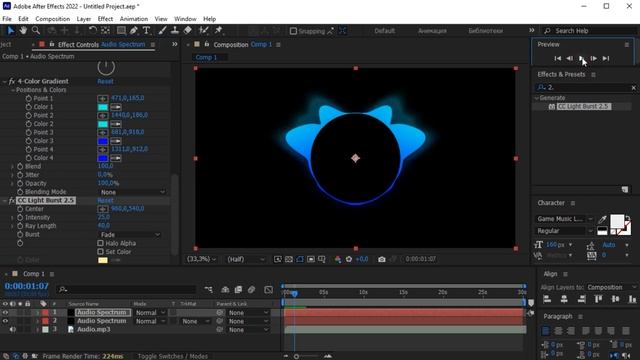Hide layer 1 Audio Spectrum

coord(5,313)
